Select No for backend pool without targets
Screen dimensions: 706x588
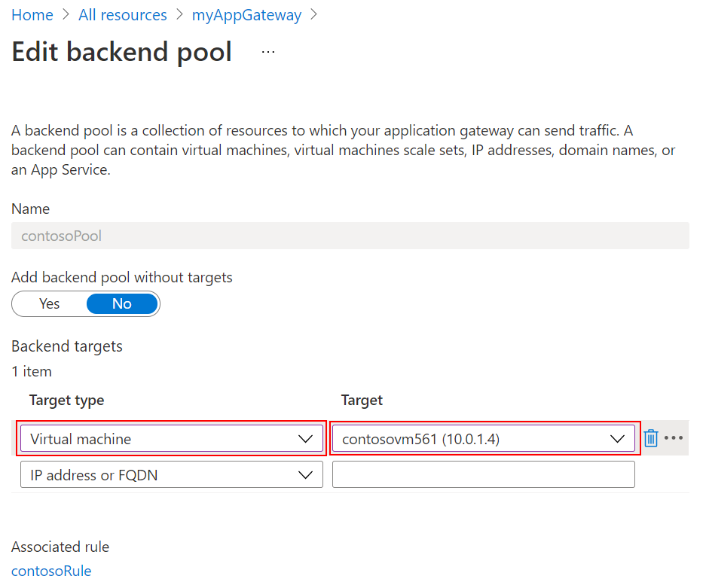pyautogui.click(x=121, y=303)
